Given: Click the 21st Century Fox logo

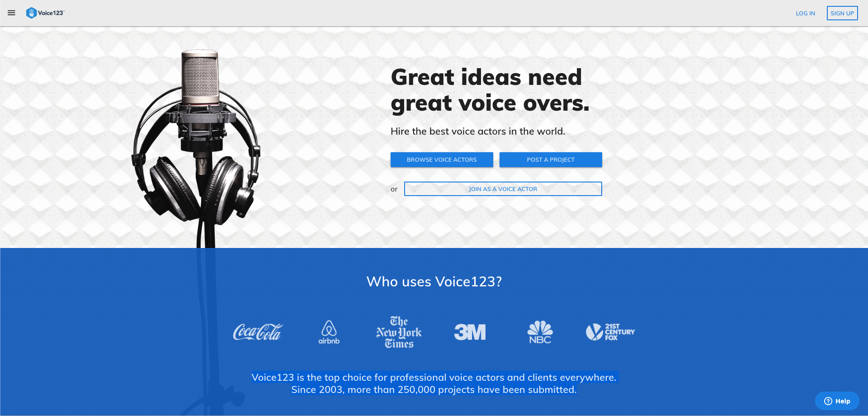Looking at the screenshot, I should 610,332.
